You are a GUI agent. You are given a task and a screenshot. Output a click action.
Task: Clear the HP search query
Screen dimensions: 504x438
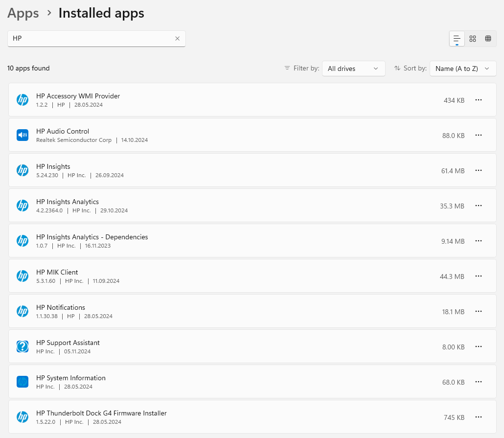pos(177,38)
